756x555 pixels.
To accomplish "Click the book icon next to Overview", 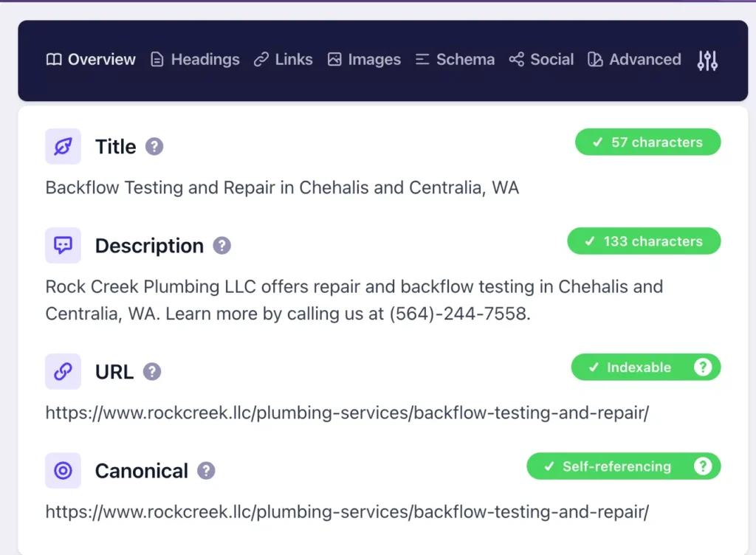I will 54,60.
